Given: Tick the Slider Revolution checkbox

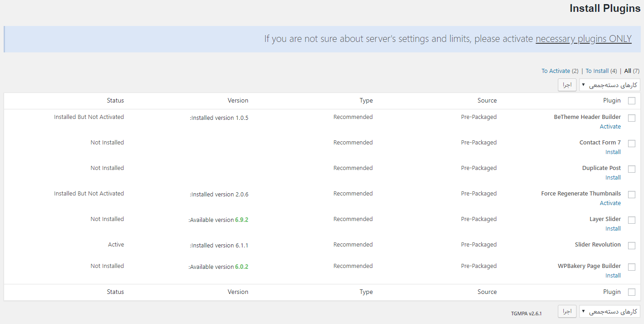Looking at the screenshot, I should click(x=632, y=246).
